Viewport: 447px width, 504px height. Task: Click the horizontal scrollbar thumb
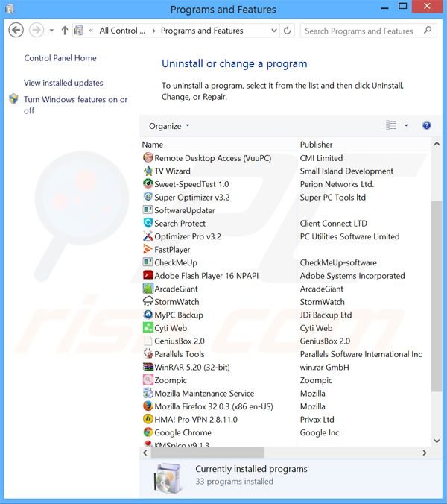pyautogui.click(x=208, y=453)
